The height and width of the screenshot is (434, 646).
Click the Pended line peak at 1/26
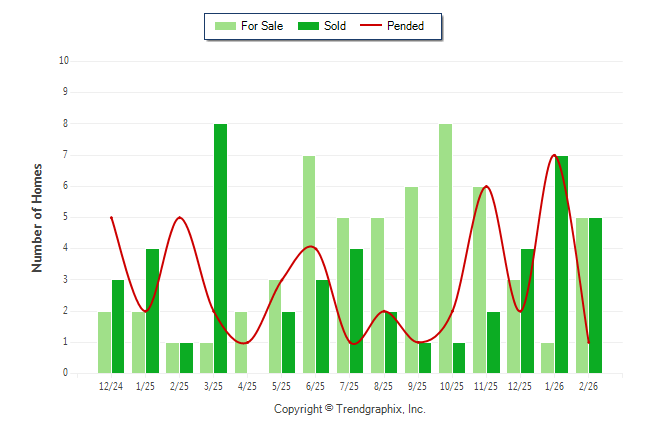click(554, 155)
